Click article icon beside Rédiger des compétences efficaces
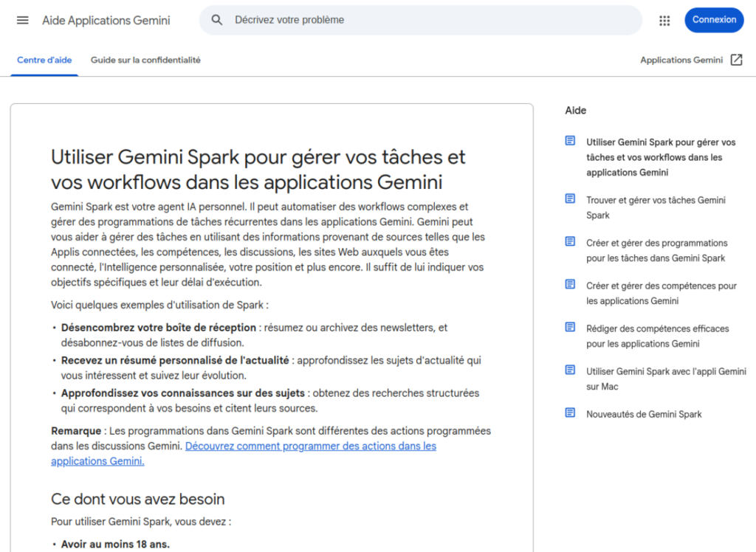 (x=570, y=328)
